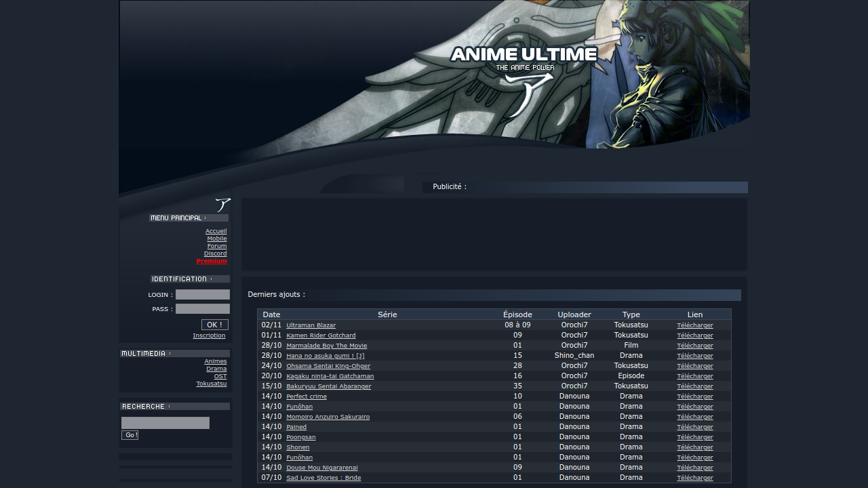
Task: Click Télécharger for Momoiro Anzuiro Sakurairo
Action: 695,417
